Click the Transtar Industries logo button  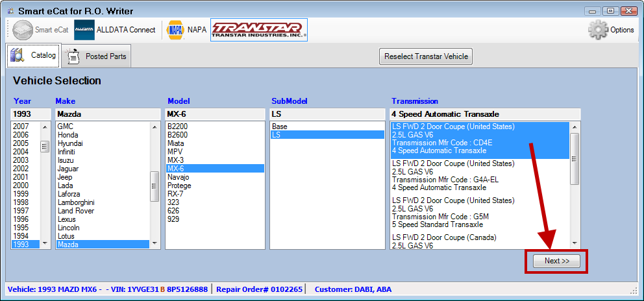[x=258, y=30]
